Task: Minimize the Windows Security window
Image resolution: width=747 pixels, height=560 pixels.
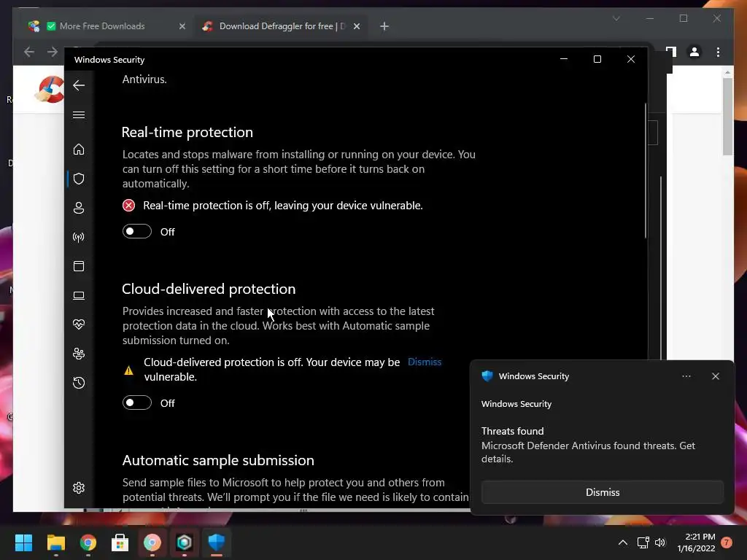Action: coord(564,59)
